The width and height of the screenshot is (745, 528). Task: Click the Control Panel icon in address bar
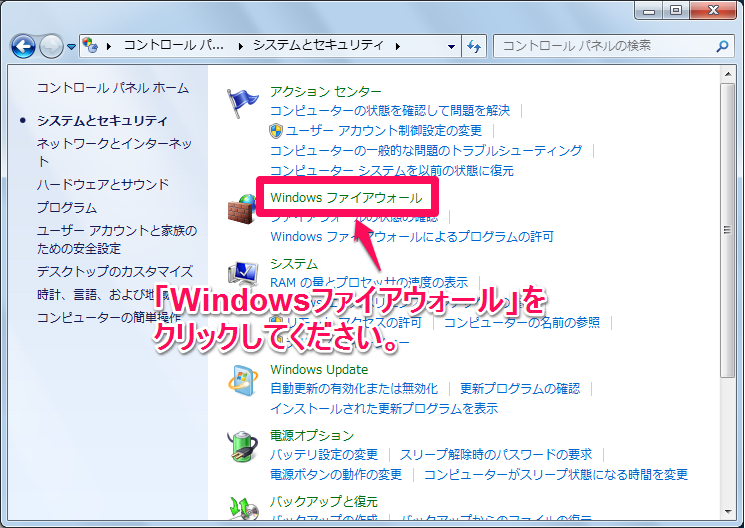click(90, 45)
